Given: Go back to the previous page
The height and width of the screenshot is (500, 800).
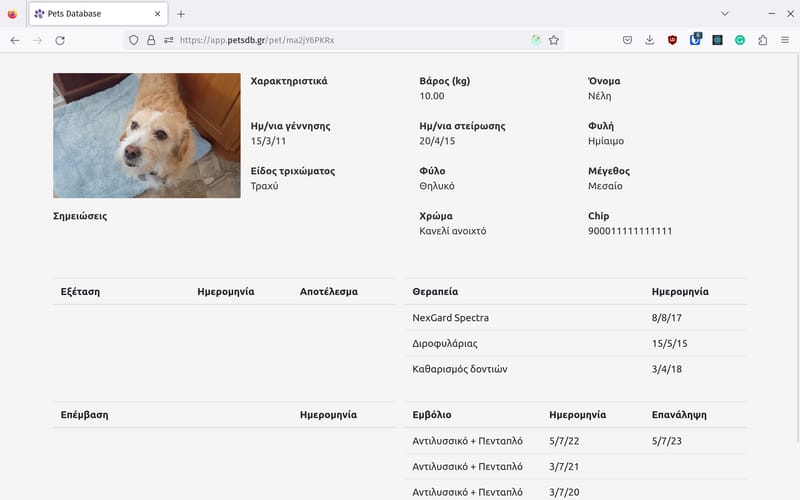Looking at the screenshot, I should 15,40.
